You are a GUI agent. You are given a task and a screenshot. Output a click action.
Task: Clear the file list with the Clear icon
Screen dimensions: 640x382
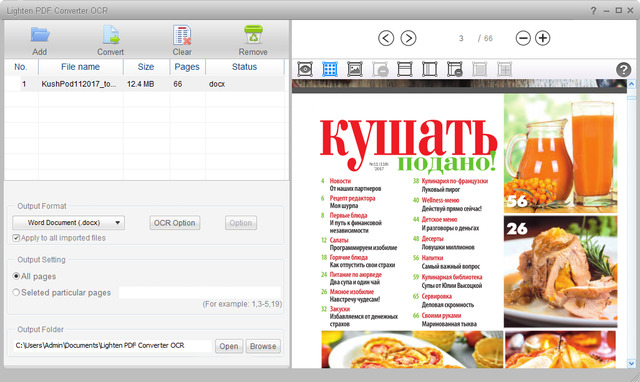pos(182,35)
